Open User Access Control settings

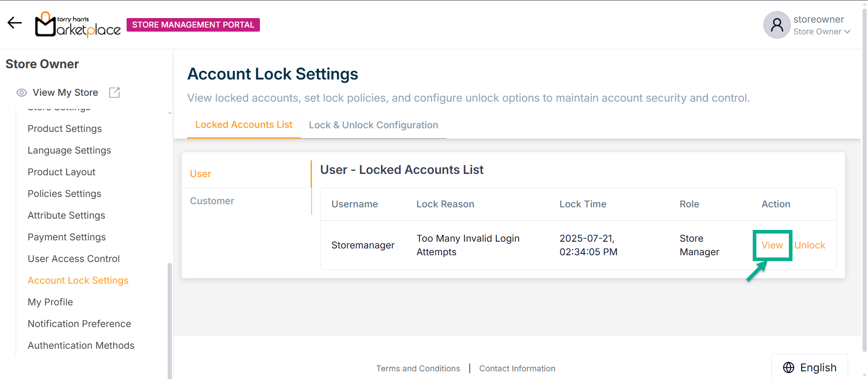[74, 259]
